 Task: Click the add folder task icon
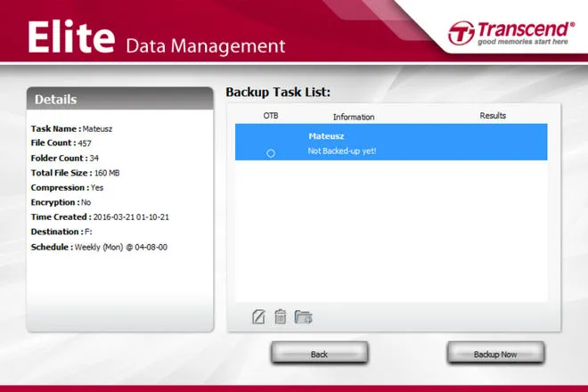303,315
